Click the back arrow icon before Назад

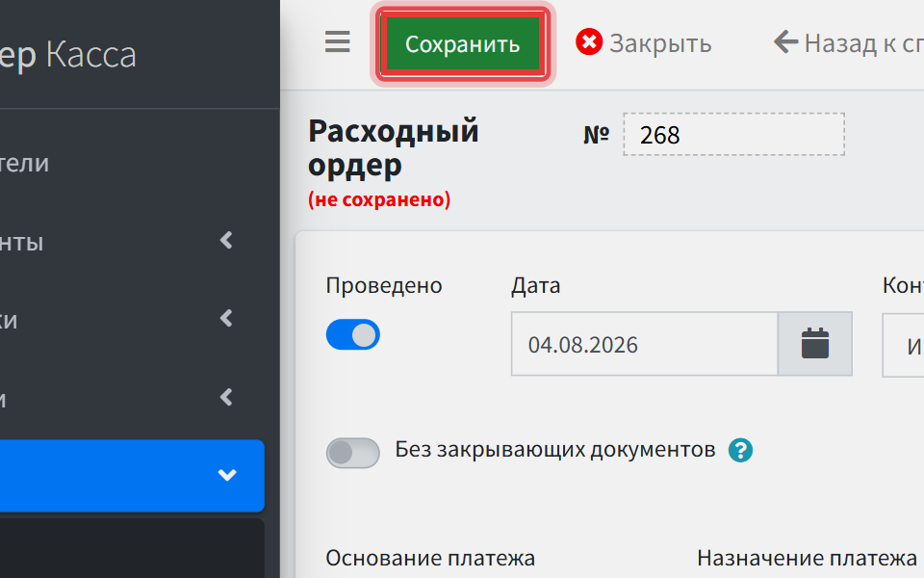(785, 41)
